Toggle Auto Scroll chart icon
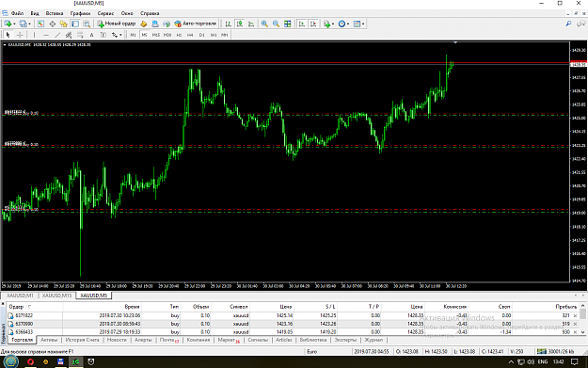Viewport: 588px width, 368px height. pos(301,24)
